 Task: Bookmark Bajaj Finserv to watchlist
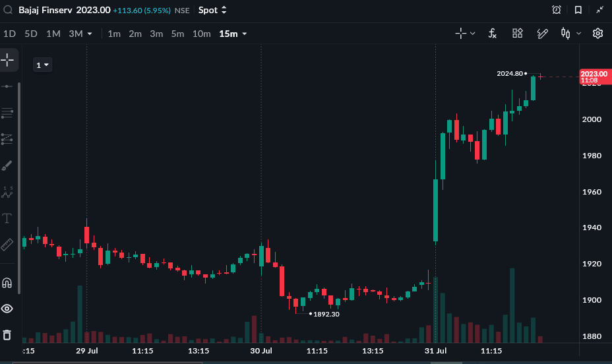tap(578, 10)
